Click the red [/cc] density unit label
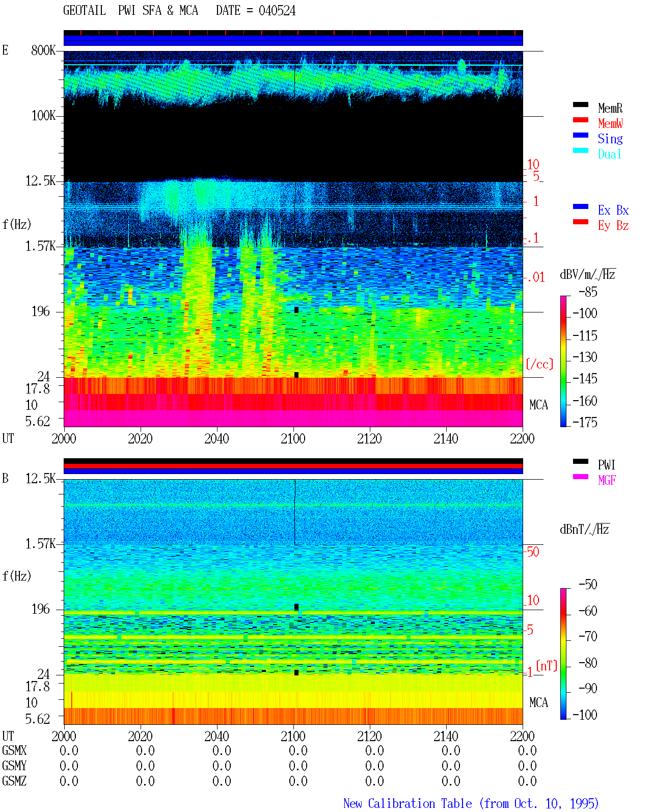This screenshot has height=812, width=652. [539, 364]
